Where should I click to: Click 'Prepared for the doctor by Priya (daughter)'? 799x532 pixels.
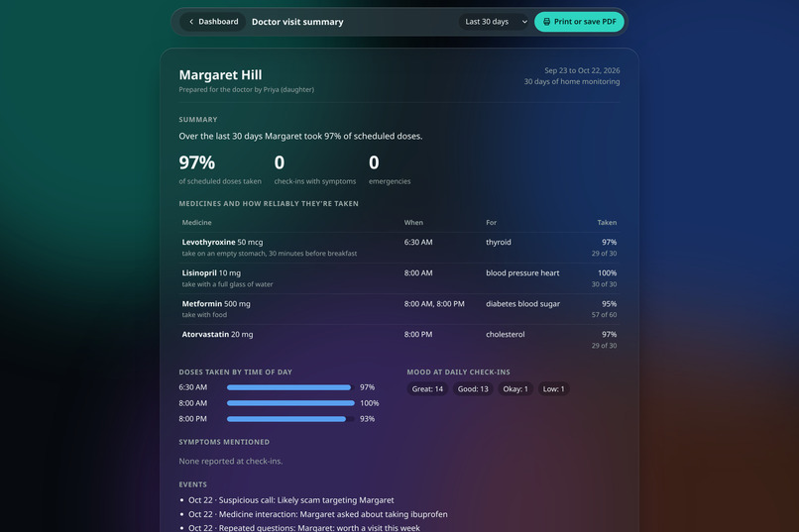coord(246,89)
